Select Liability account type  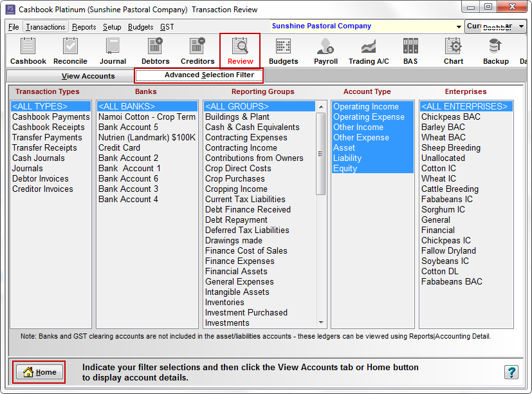click(372, 158)
